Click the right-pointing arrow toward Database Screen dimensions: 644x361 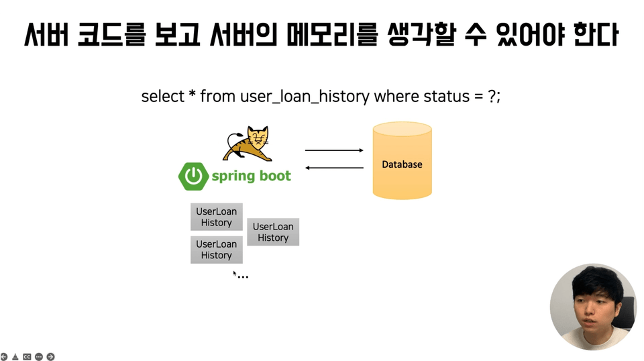click(x=334, y=150)
